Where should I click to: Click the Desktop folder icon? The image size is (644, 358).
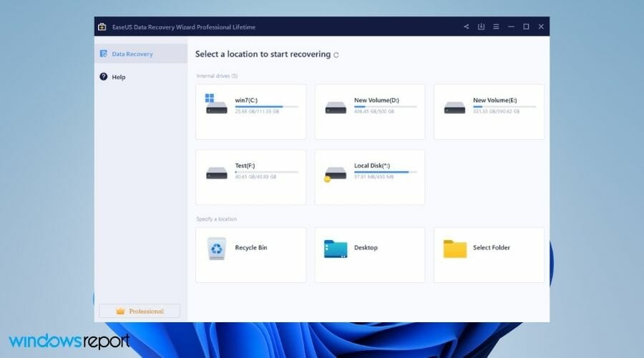pyautogui.click(x=336, y=248)
